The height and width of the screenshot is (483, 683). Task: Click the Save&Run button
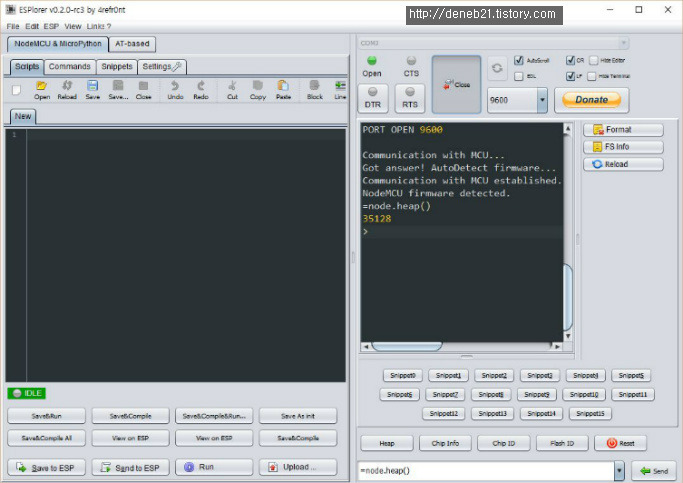coord(46,416)
